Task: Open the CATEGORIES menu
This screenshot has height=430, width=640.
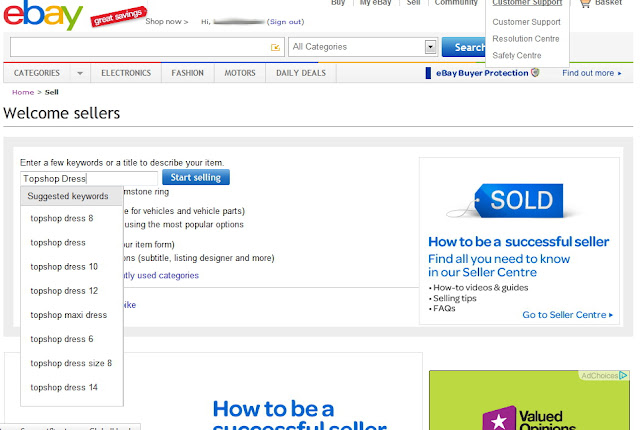Action: pos(37,73)
